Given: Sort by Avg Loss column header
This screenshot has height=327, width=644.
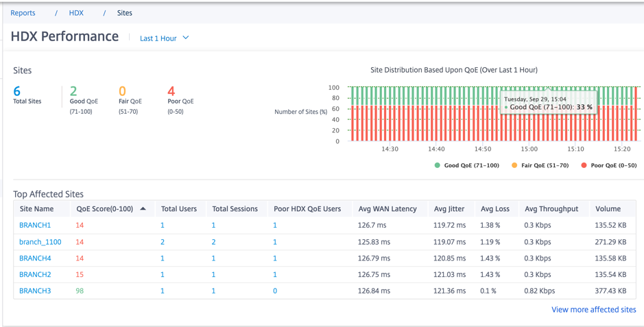Looking at the screenshot, I should (x=497, y=209).
